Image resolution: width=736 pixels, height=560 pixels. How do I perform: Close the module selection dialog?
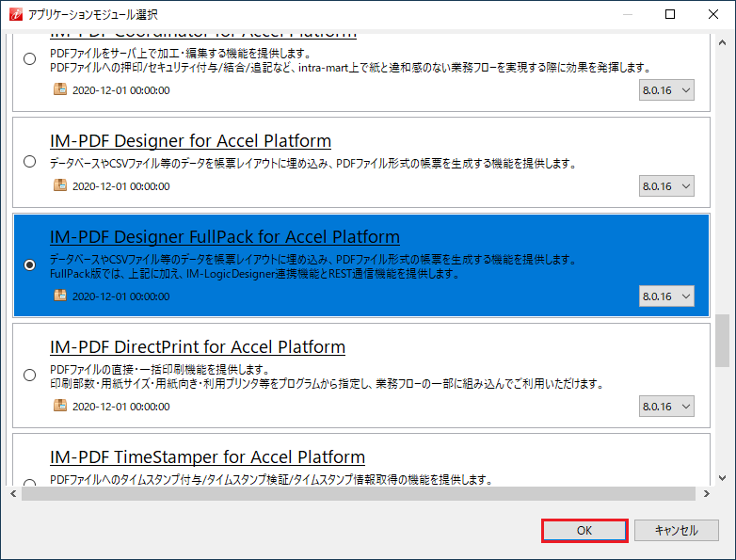point(713,14)
